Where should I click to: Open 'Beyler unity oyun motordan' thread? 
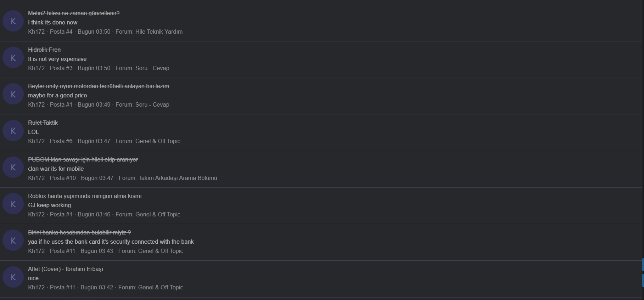click(99, 86)
